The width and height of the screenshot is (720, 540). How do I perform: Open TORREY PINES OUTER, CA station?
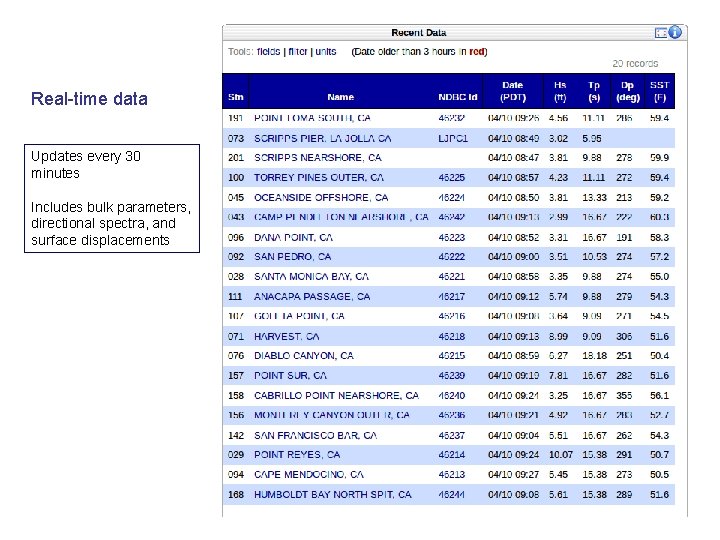pyautogui.click(x=319, y=177)
